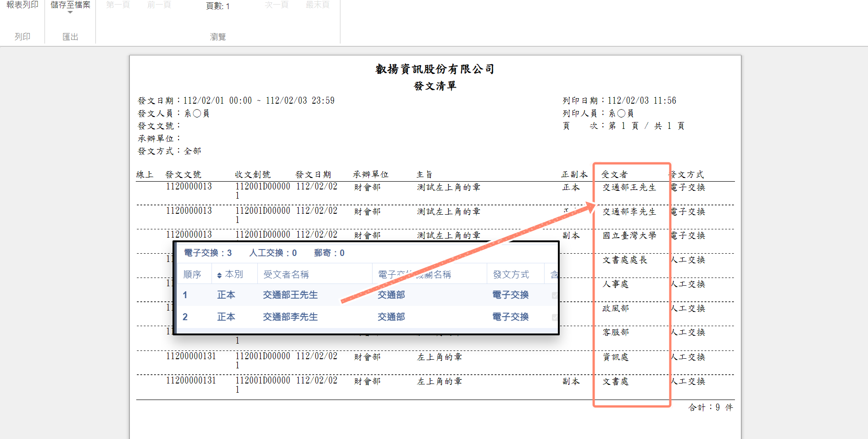Jump to 次一頁 next page

[x=277, y=5]
